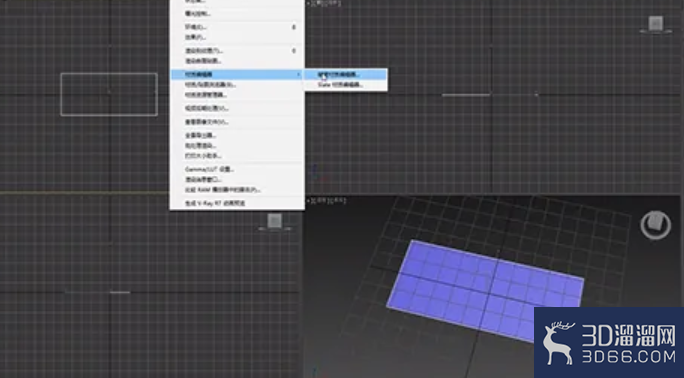This screenshot has width=684, height=378.
Task: Open 渲染到纹理(T) Render to Texture
Action: pos(237,51)
